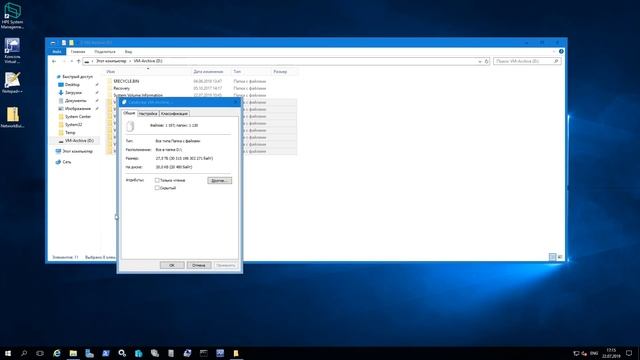The width and height of the screenshot is (640, 360).
Task: Click VM-Archive (D:) in address breadcrumb
Action: point(148,61)
